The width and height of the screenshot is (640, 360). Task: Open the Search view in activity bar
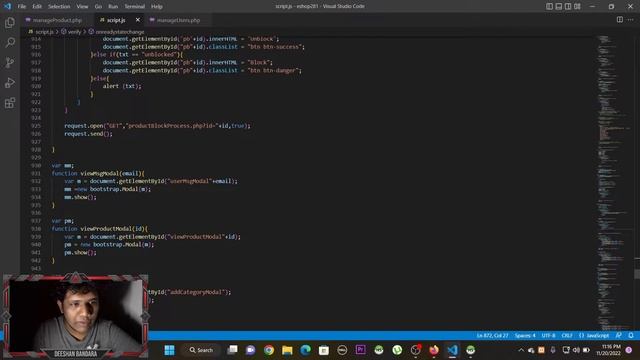[x=10, y=42]
